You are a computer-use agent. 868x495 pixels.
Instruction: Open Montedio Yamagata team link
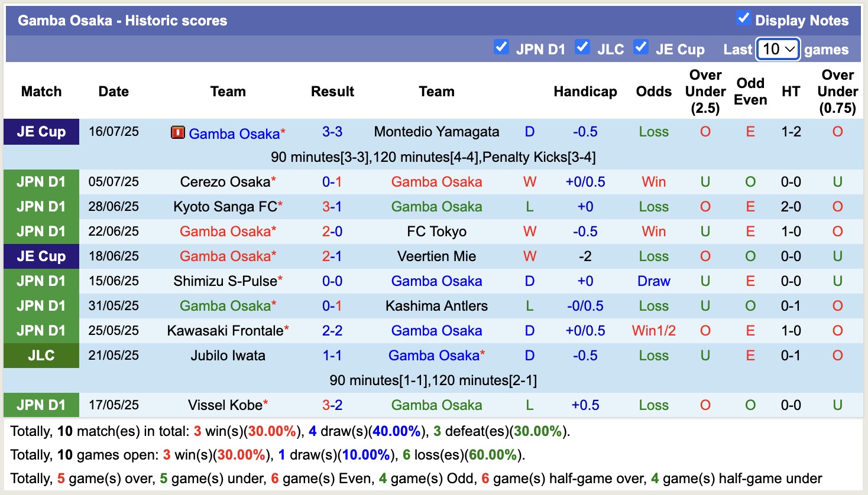point(436,132)
